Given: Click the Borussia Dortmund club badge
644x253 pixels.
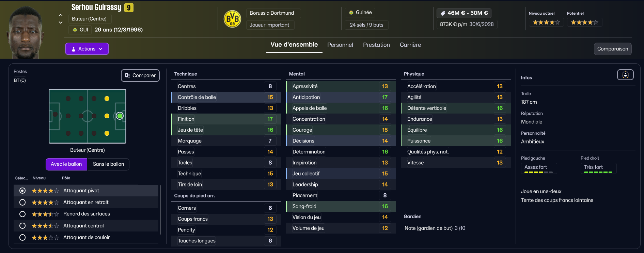Looking at the screenshot, I should 232,19.
